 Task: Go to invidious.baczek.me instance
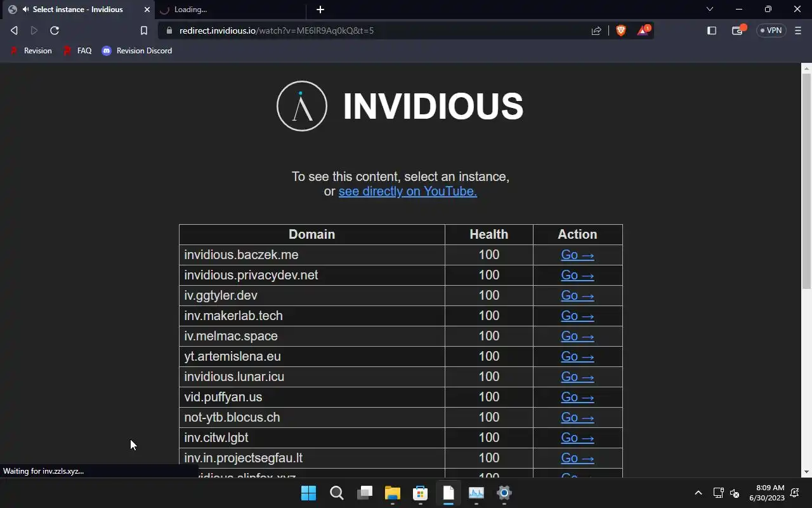click(x=577, y=255)
